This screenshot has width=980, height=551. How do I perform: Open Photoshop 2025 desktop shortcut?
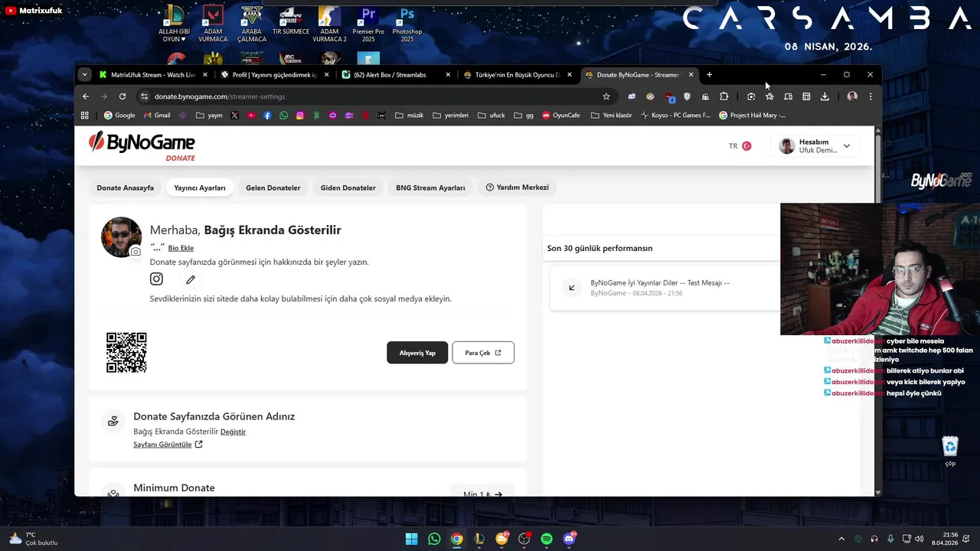coord(407,24)
